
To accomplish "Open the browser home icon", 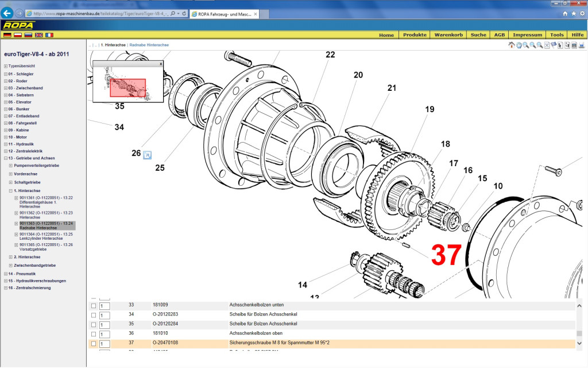I will tap(565, 14).
